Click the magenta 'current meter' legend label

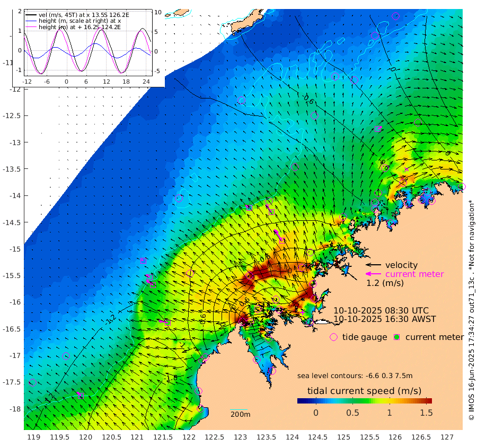414,274
